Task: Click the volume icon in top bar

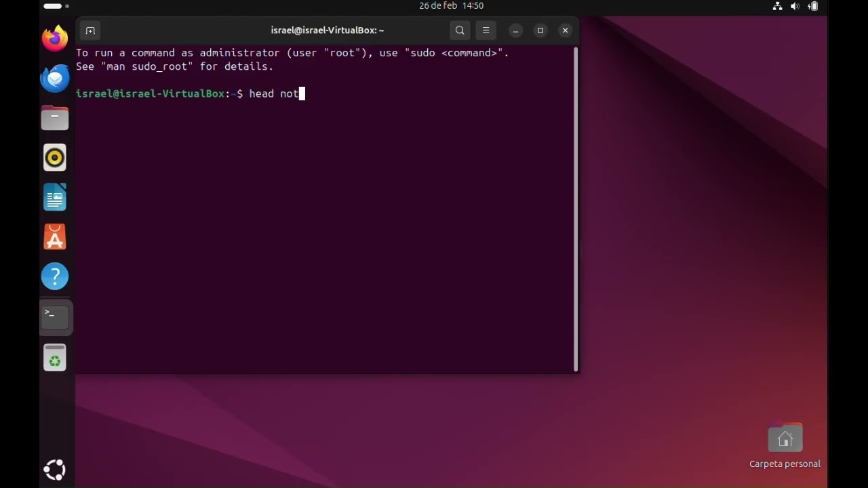Action: pyautogui.click(x=795, y=6)
